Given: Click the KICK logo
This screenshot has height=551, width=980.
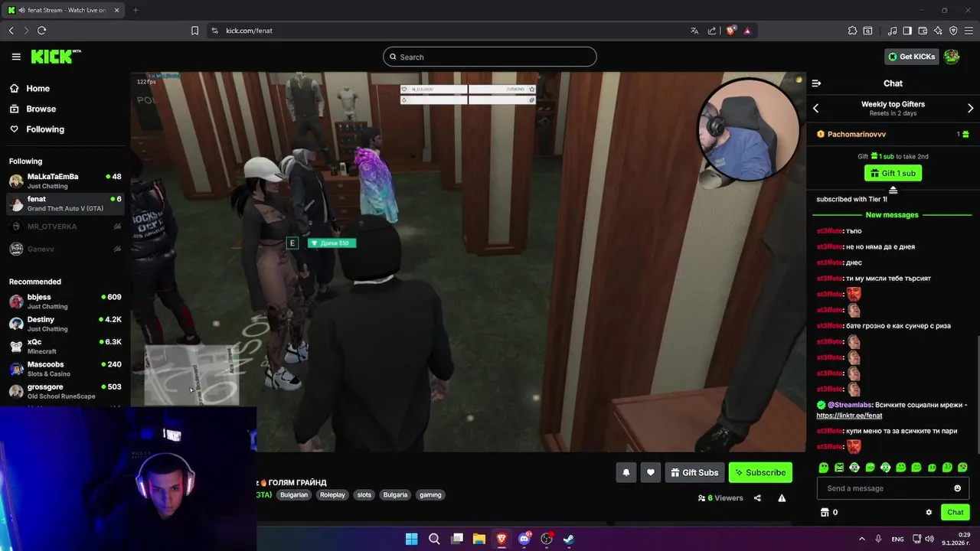Looking at the screenshot, I should pos(55,57).
